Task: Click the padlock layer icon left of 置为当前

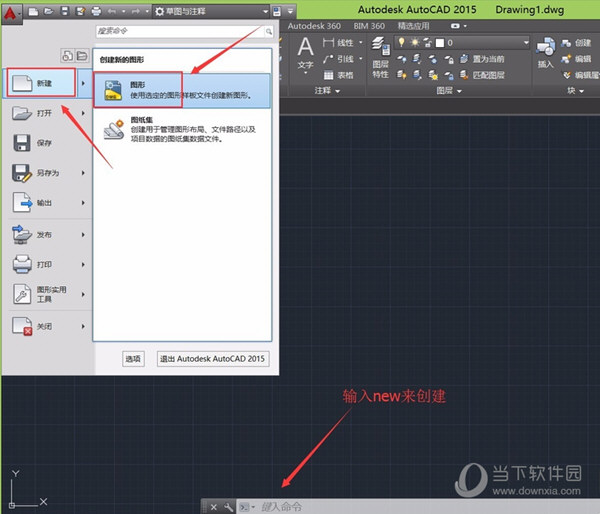Action: [449, 59]
